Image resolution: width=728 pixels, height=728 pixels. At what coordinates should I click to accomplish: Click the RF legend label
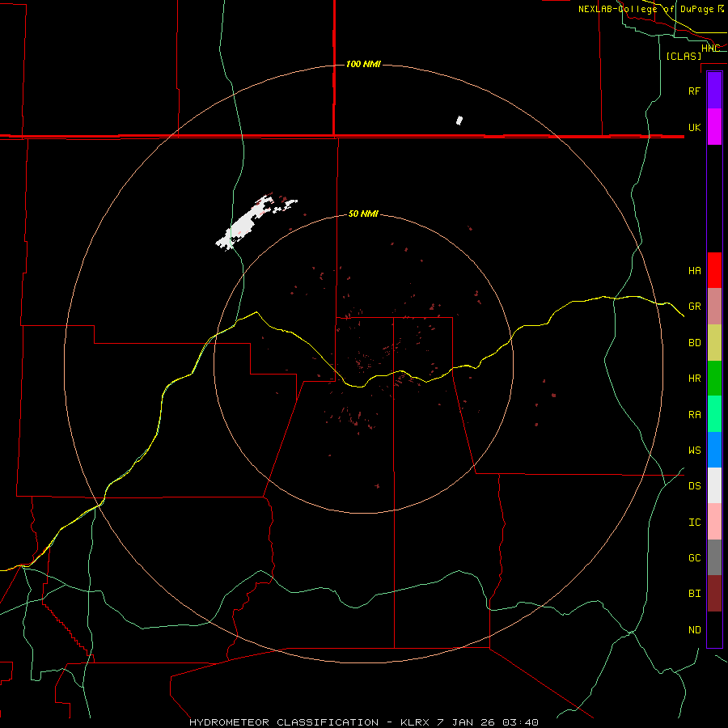point(694,91)
